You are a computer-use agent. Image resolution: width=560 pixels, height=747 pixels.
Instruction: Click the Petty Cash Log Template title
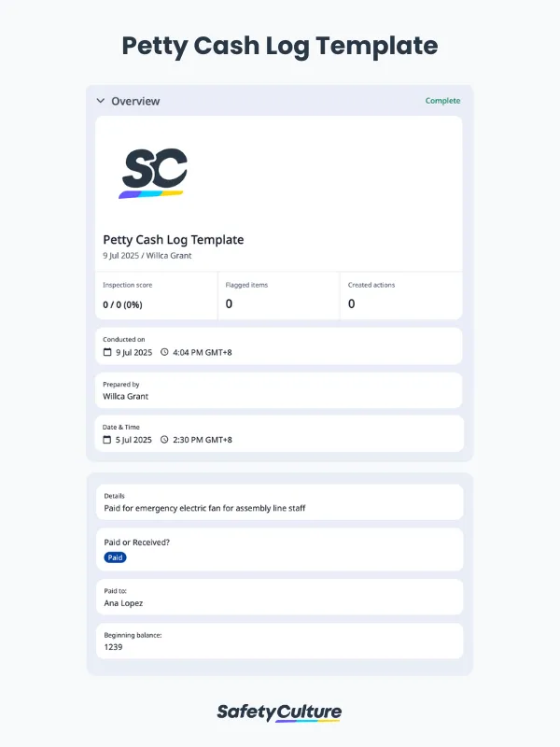pos(174,239)
